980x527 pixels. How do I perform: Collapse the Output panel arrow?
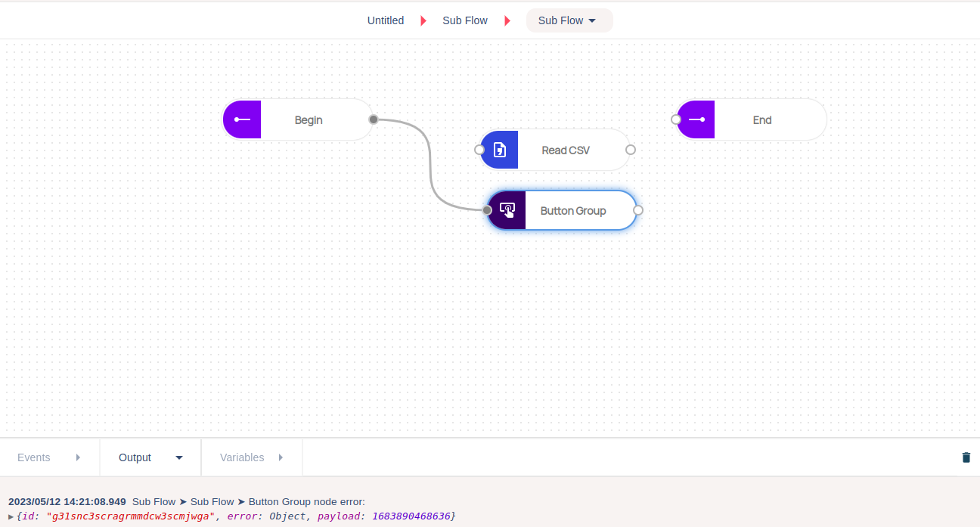pos(179,457)
